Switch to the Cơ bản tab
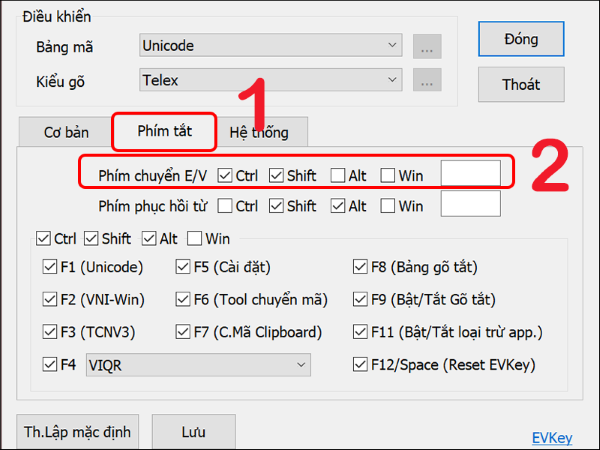The height and width of the screenshot is (450, 600). 64,132
